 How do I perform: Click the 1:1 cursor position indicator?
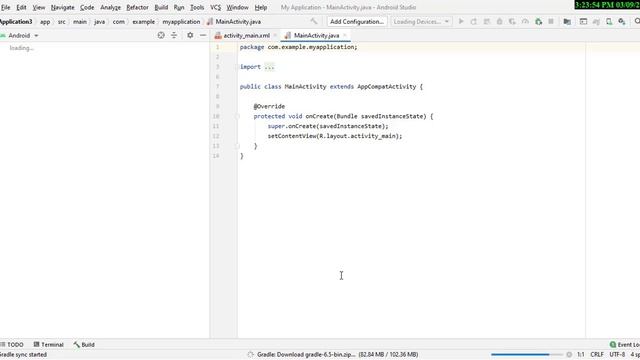coord(581,355)
